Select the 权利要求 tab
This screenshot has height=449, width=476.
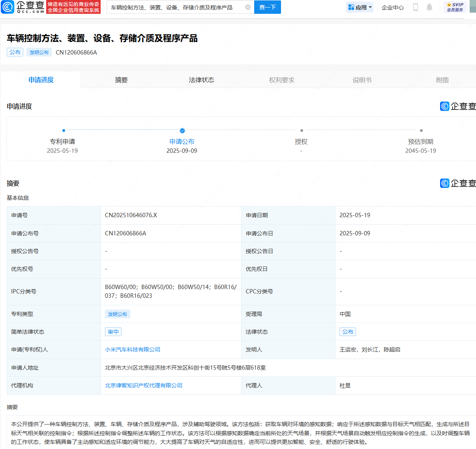(281, 80)
